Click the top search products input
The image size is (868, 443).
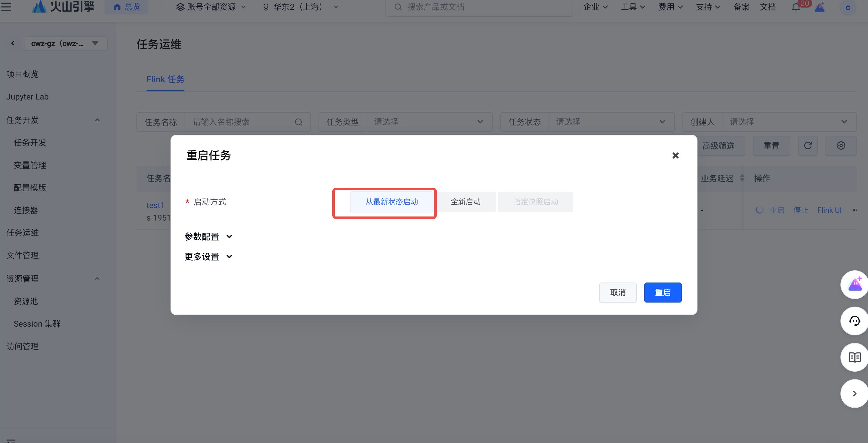point(478,7)
